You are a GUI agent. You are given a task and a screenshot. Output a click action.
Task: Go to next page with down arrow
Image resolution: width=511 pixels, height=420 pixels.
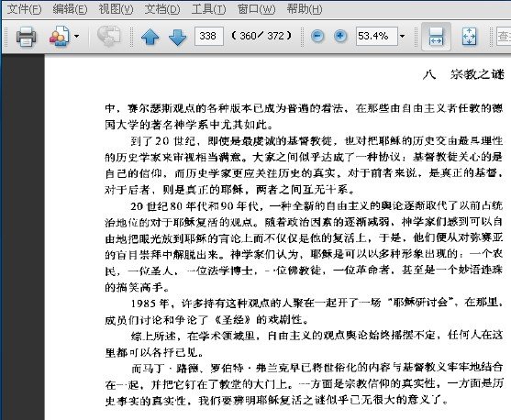coord(178,37)
